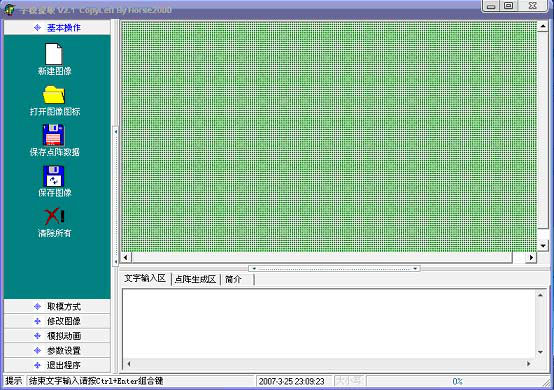554x390 pixels.
Task: Expand the 参数设置 section
Action: [x=57, y=350]
